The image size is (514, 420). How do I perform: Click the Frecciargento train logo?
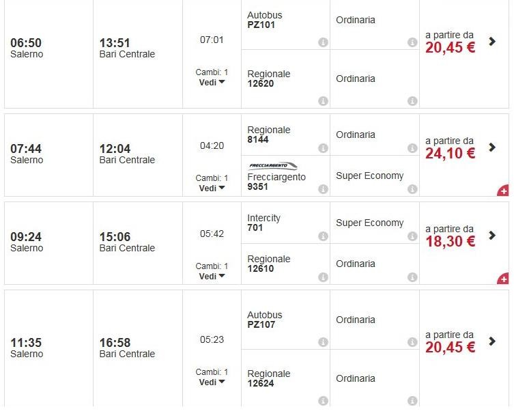(273, 166)
